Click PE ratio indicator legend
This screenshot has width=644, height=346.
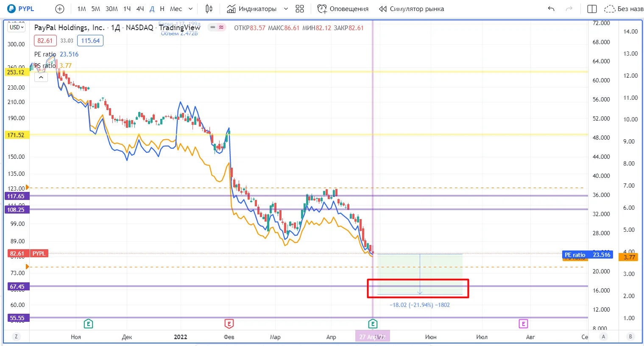45,54
